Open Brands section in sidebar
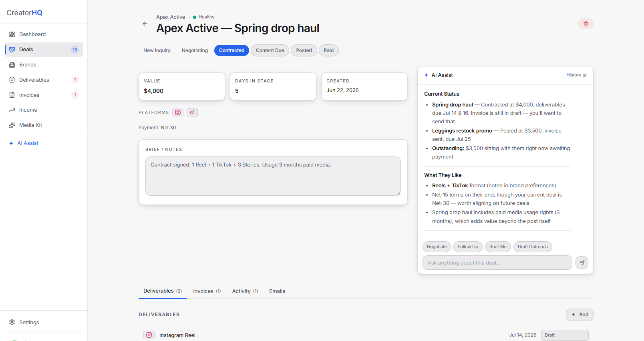 pyautogui.click(x=44, y=65)
